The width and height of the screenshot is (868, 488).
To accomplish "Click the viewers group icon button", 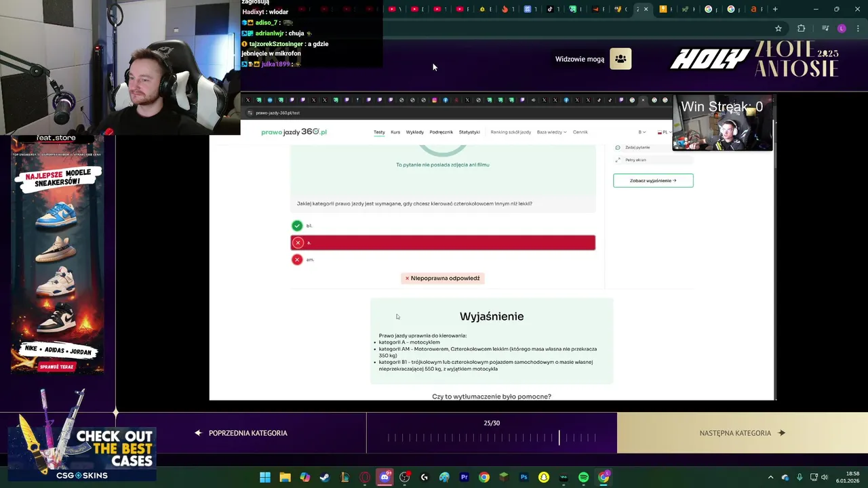I will click(620, 59).
